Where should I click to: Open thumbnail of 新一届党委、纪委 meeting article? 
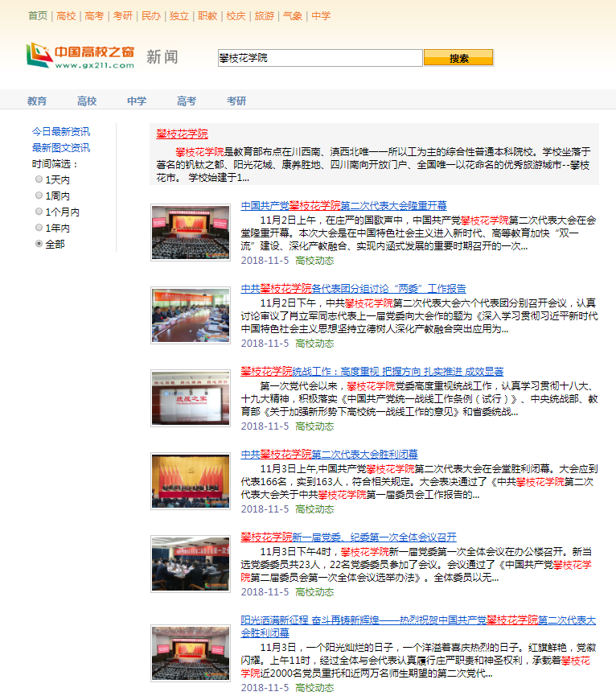(x=191, y=564)
